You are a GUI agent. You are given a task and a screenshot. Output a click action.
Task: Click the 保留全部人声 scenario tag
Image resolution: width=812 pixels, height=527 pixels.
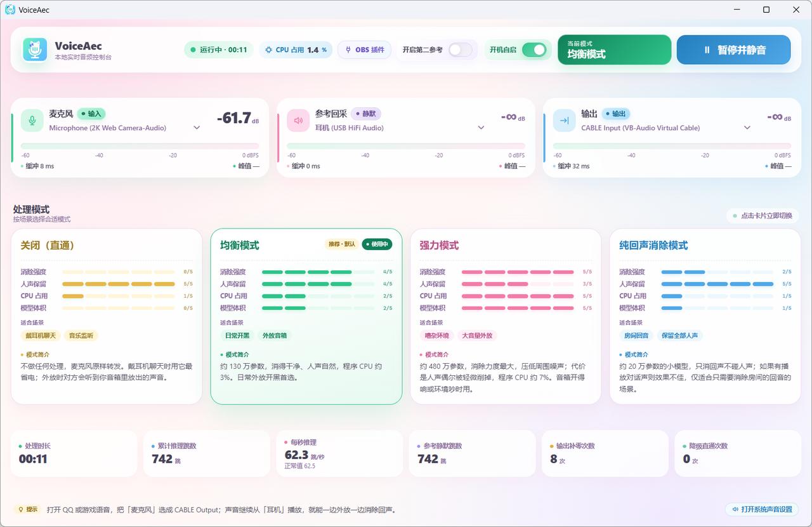(x=680, y=335)
